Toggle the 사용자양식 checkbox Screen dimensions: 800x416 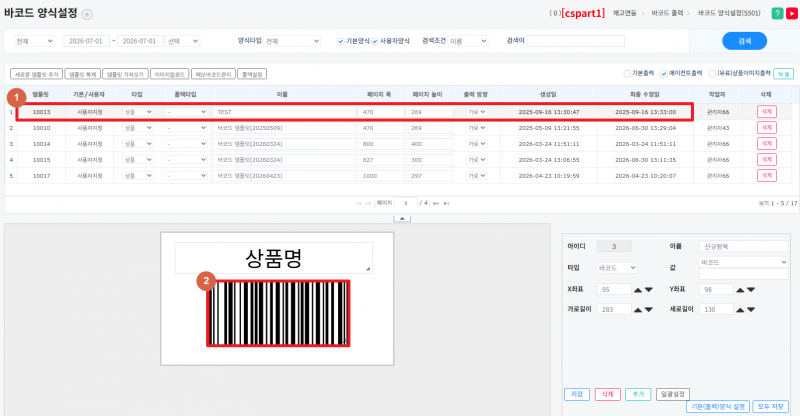click(375, 41)
